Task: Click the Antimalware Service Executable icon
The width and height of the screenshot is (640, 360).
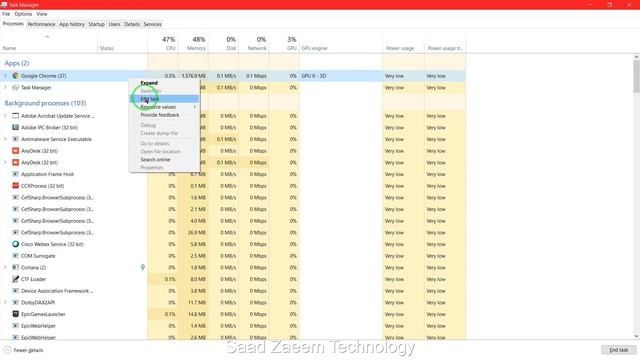Action: pos(16,139)
